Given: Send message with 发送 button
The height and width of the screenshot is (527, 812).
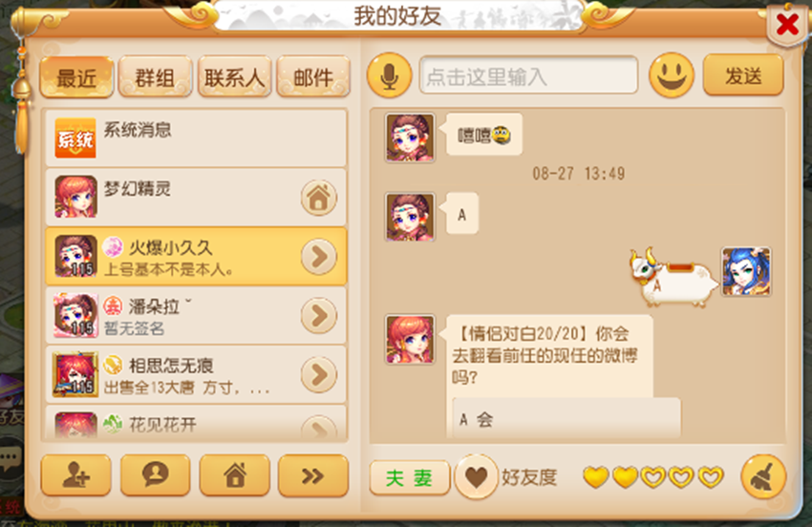Looking at the screenshot, I should (743, 75).
